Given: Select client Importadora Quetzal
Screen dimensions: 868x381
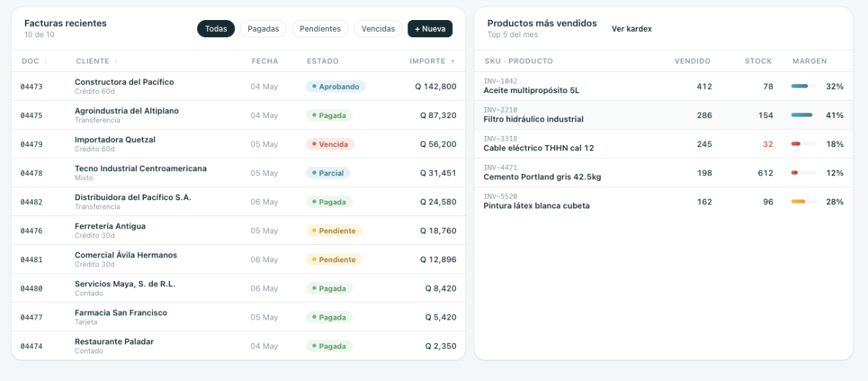Looking at the screenshot, I should (x=115, y=139).
